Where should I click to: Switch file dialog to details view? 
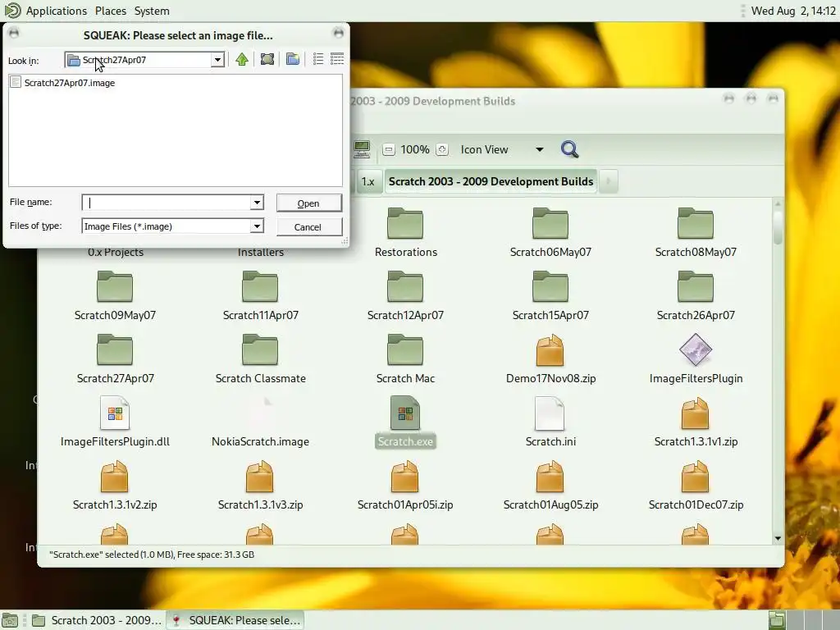click(337, 59)
